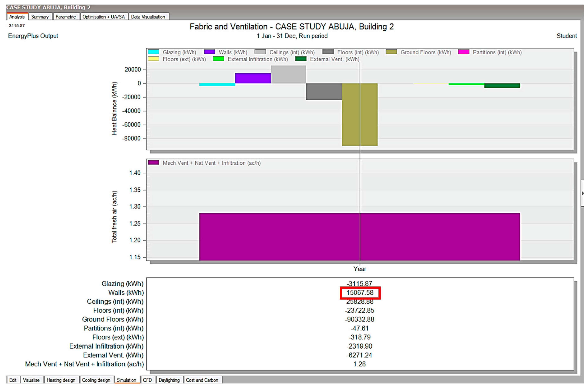The height and width of the screenshot is (390, 588).
Task: Switch to the Summary tab
Action: pos(40,17)
